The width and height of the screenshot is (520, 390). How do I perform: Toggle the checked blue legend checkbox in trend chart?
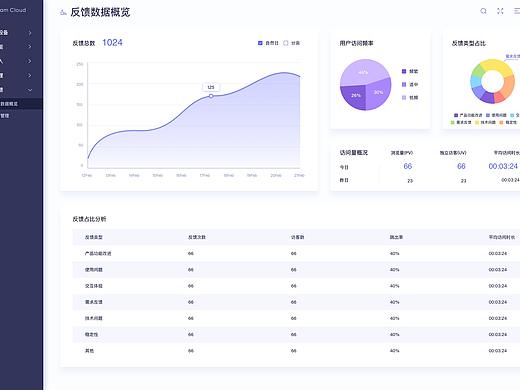point(260,43)
